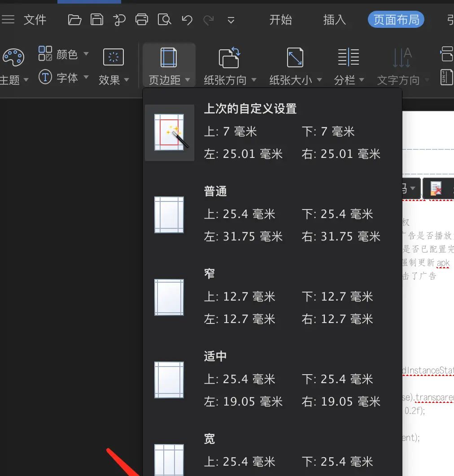Open the hamburger menu icon

click(8, 19)
